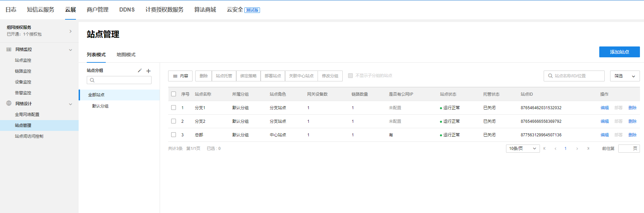The width and height of the screenshot is (644, 213).
Task: Open 站点监控 in sidebar
Action: coord(23,60)
